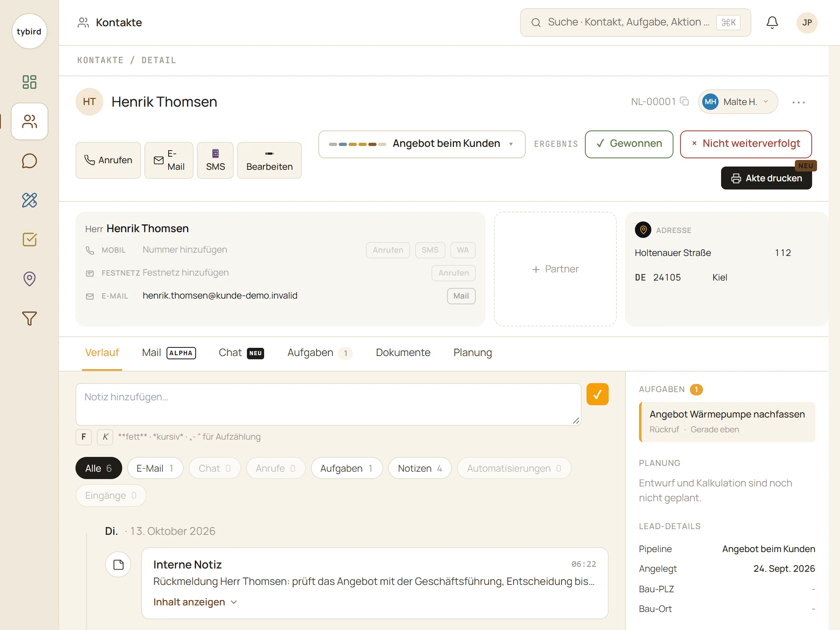This screenshot has width=840, height=630.
Task: Open the dashboard grid icon in sidebar
Action: click(29, 82)
